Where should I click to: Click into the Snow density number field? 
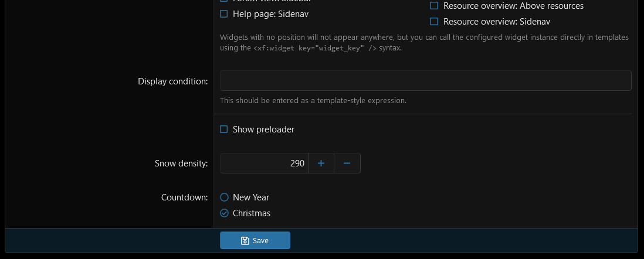(x=264, y=163)
